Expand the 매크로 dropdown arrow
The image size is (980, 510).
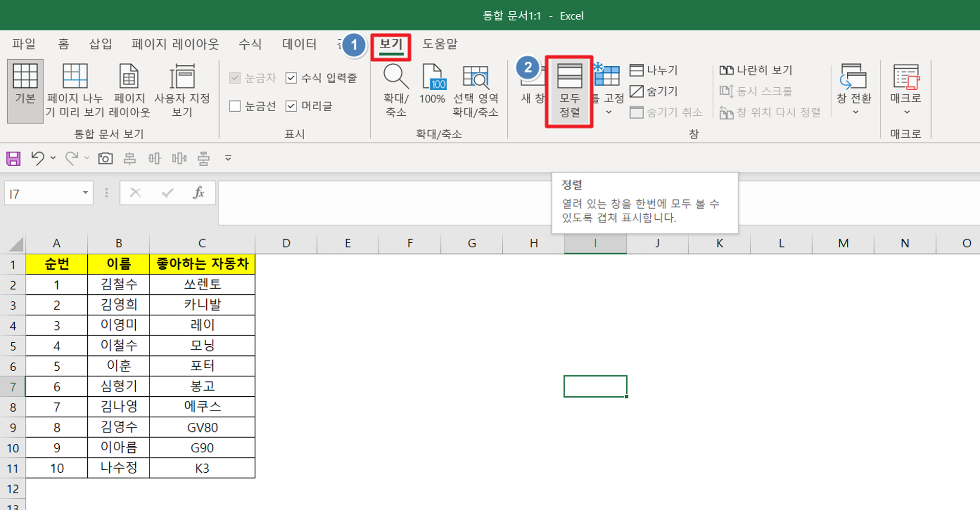tap(906, 112)
